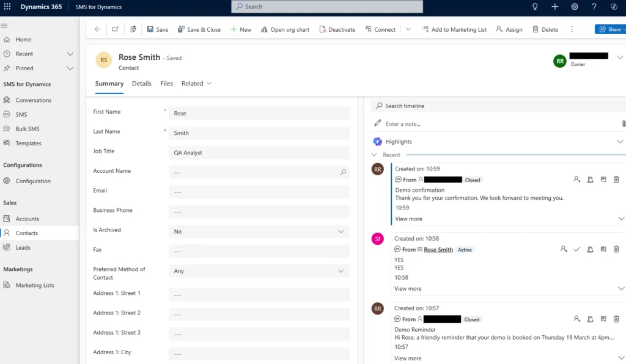Deactivate this contact

[337, 29]
